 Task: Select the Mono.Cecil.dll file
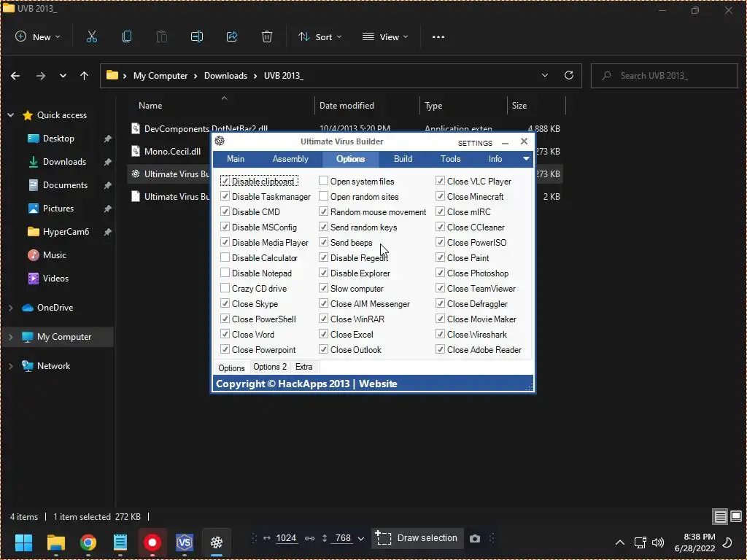[x=172, y=152]
